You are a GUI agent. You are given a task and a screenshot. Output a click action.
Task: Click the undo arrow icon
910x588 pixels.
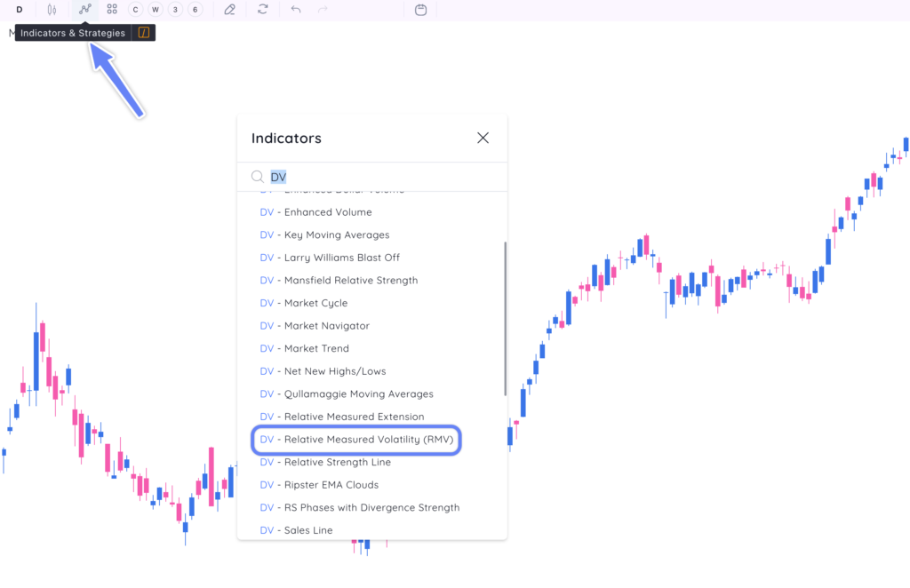coord(294,9)
